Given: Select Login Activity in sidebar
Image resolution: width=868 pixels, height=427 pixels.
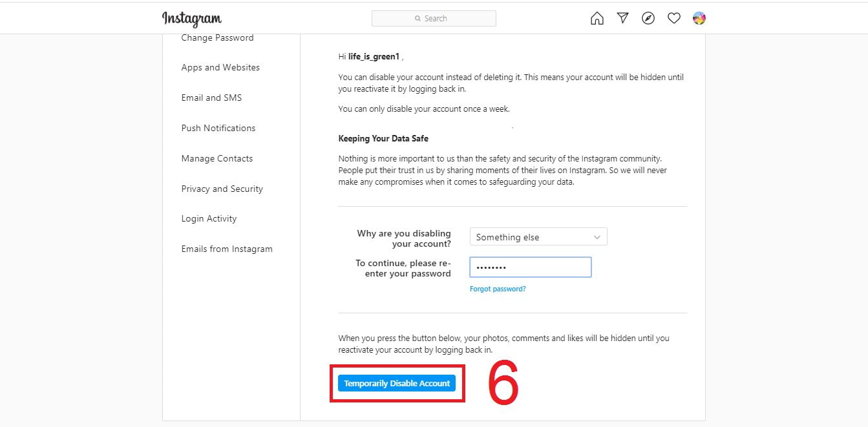Looking at the screenshot, I should click(209, 218).
